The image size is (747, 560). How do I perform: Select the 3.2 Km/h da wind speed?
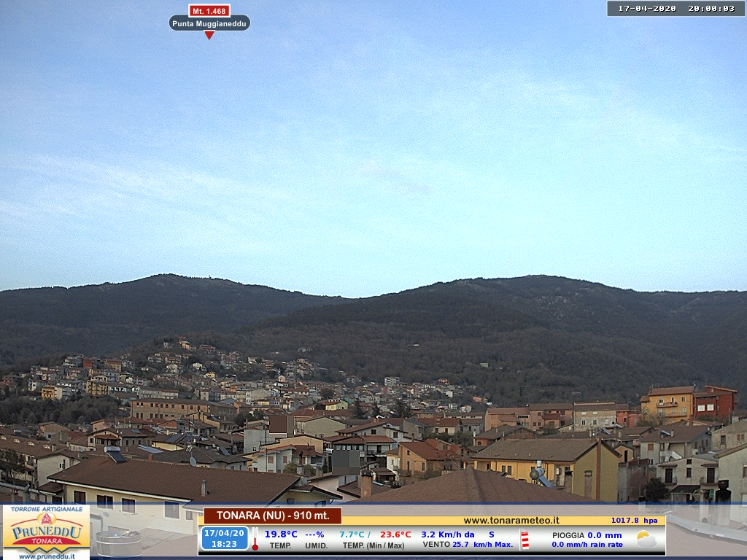coord(448,534)
